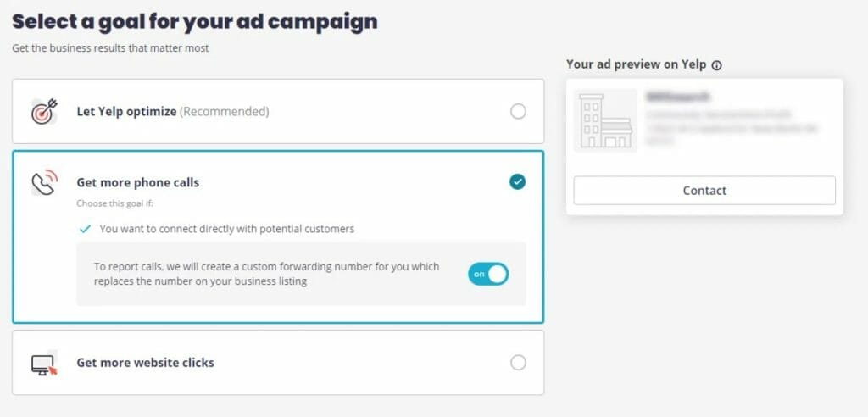Click the blurred business address text
Screen dimensions: 868x417
(732, 127)
